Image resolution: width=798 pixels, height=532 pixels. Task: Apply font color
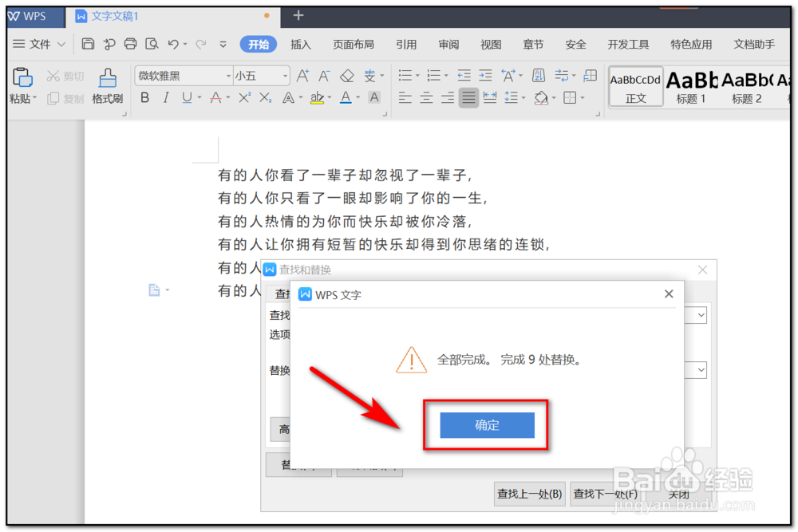pyautogui.click(x=346, y=97)
